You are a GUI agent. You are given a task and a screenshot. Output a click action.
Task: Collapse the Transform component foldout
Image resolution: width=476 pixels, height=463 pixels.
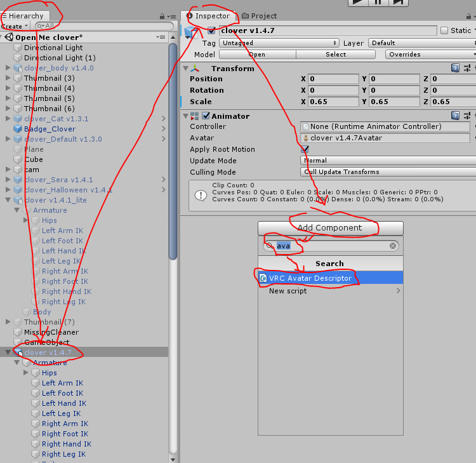point(186,69)
